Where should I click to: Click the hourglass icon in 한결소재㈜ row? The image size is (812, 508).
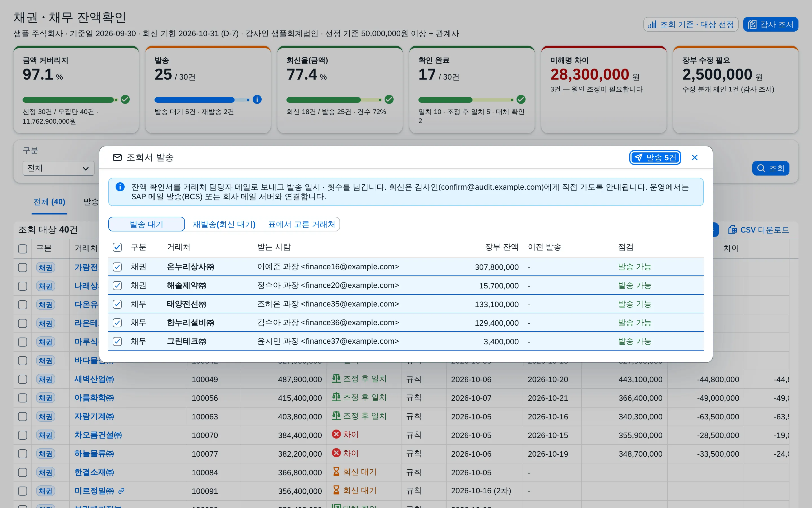tap(336, 472)
